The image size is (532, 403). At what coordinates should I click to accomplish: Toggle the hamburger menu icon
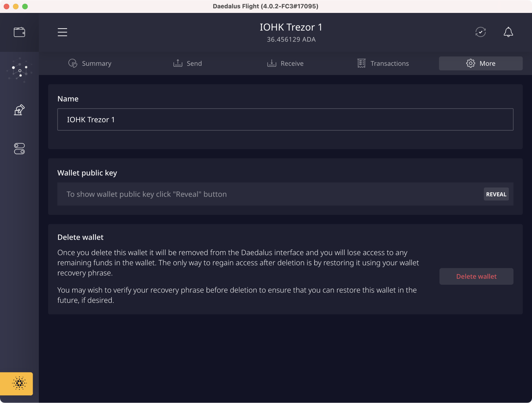pos(62,32)
